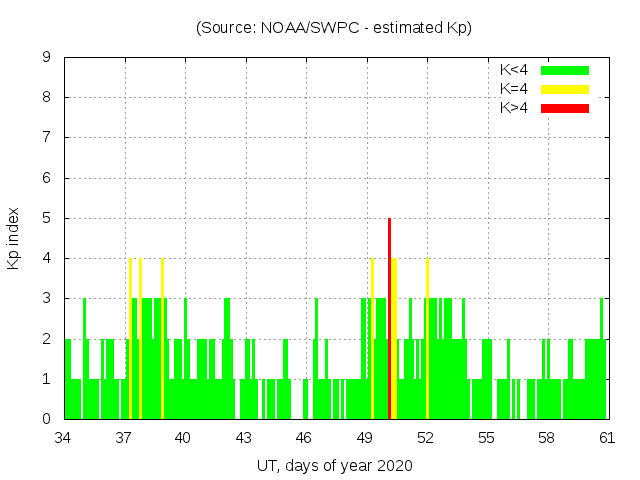Select the red Kp 5 bar
Viewport: 640px width, 480px height.
click(389, 320)
